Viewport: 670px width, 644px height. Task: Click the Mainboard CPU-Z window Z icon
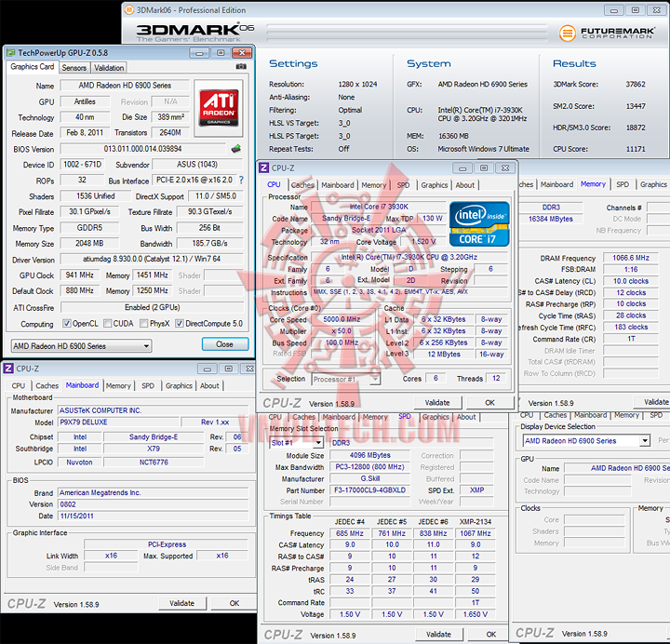[8, 369]
